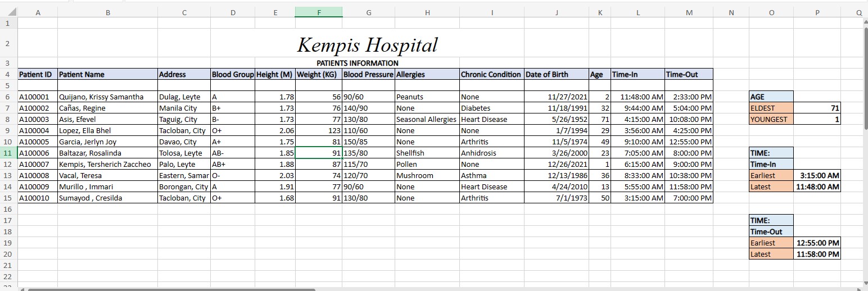
Task: Click age value 49
Action: point(600,142)
